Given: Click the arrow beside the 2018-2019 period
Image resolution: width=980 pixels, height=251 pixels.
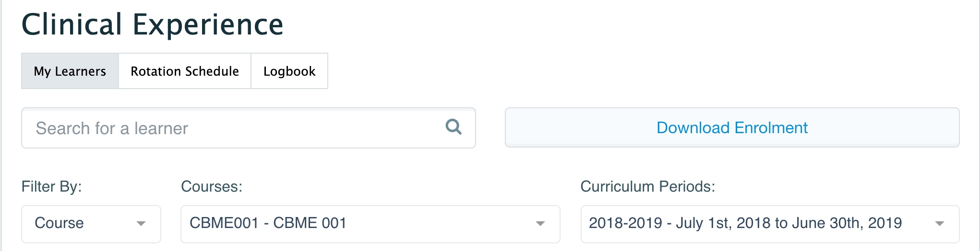Looking at the screenshot, I should 939,224.
